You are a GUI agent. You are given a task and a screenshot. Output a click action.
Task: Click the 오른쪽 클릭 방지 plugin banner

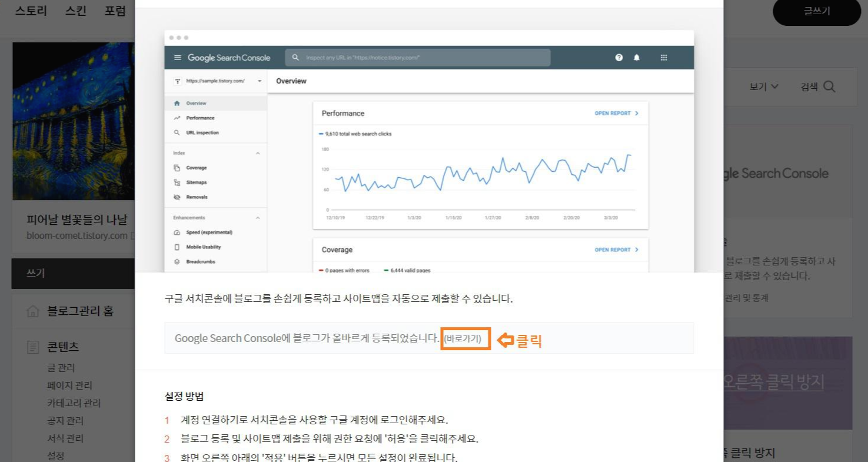tap(787, 383)
